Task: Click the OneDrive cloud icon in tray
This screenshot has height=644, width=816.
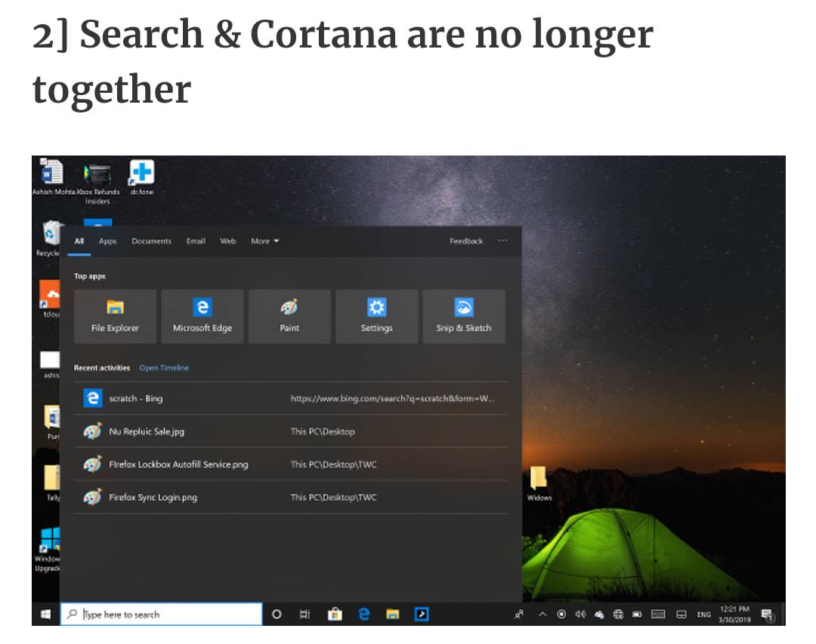Action: click(599, 615)
